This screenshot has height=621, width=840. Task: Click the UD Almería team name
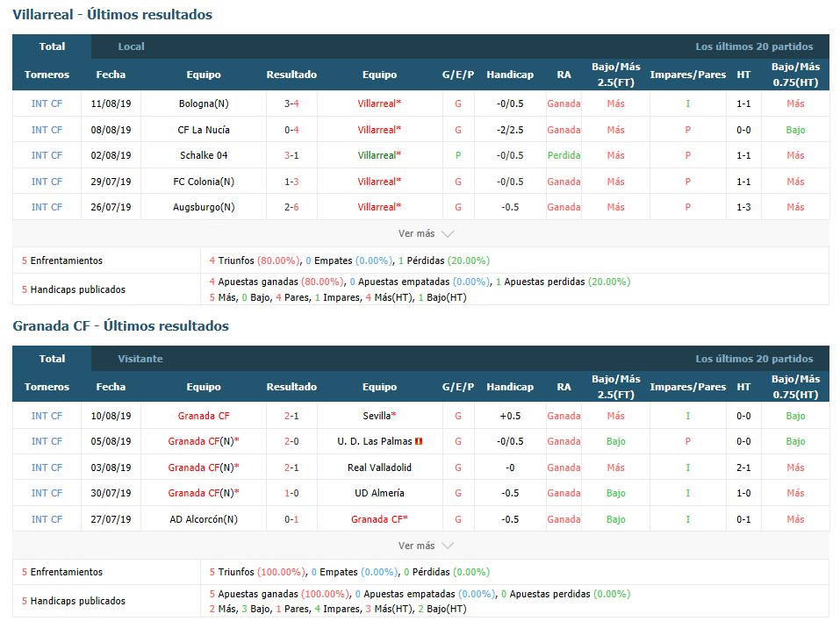(379, 493)
